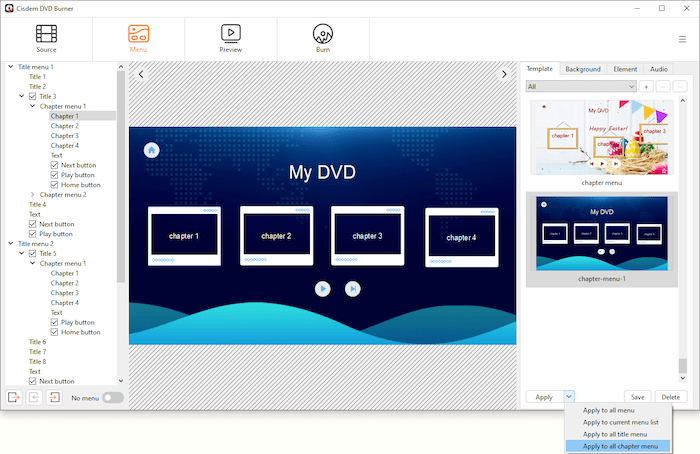Switch to the Burn step

(x=323, y=38)
